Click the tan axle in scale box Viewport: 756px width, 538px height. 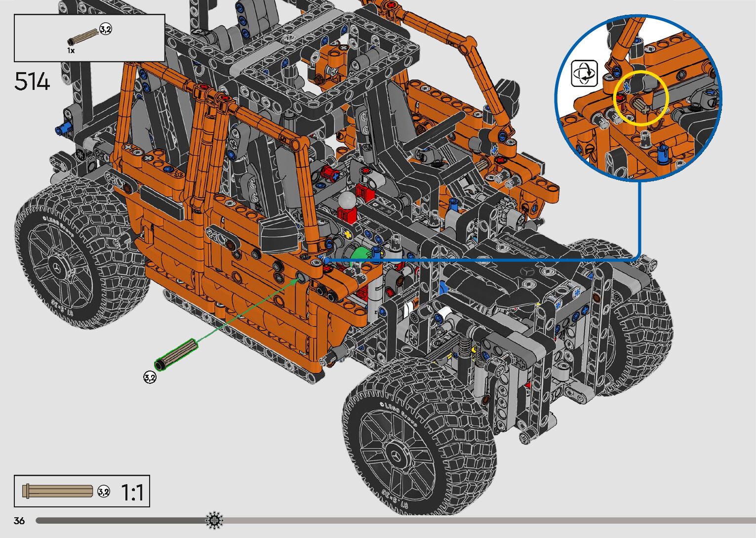coord(57,491)
